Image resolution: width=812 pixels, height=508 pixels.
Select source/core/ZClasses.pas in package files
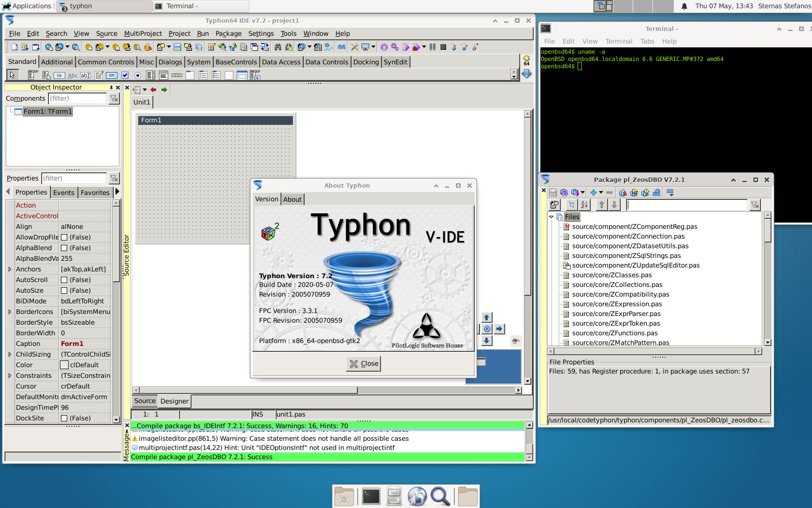(x=612, y=275)
